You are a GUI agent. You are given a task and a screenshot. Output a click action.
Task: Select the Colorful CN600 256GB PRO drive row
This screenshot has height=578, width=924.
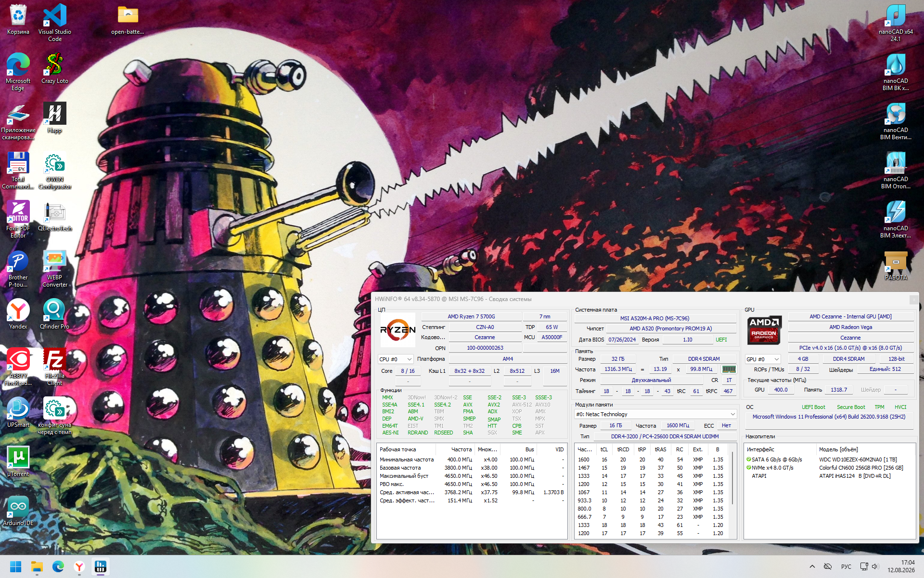pyautogui.click(x=829, y=468)
